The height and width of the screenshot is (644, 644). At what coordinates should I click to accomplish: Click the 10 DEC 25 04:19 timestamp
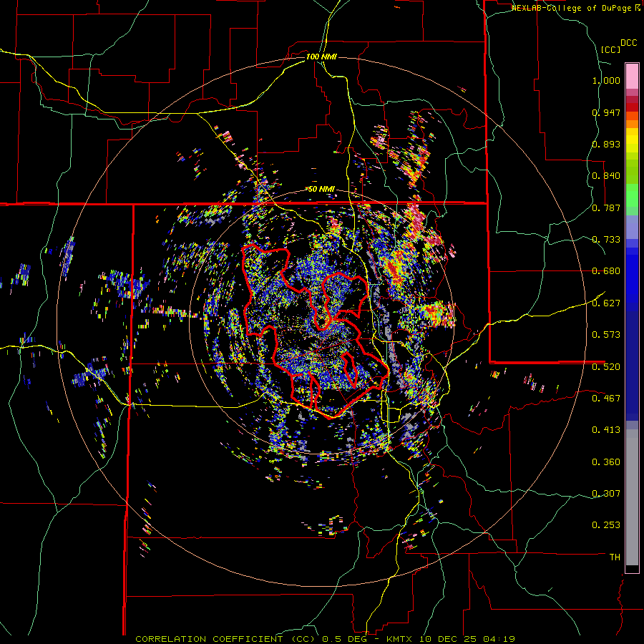coord(467,639)
